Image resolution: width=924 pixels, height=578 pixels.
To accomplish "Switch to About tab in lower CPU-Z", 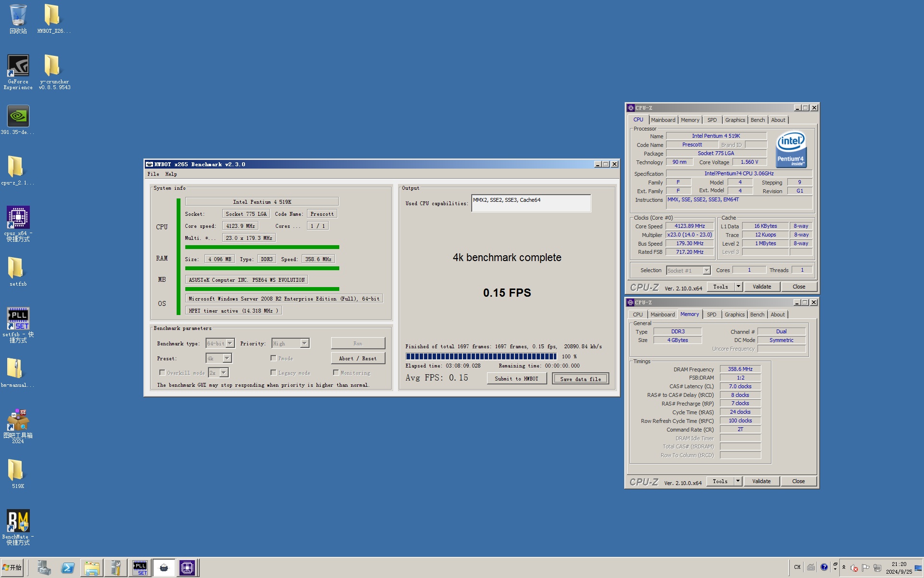I will point(777,315).
